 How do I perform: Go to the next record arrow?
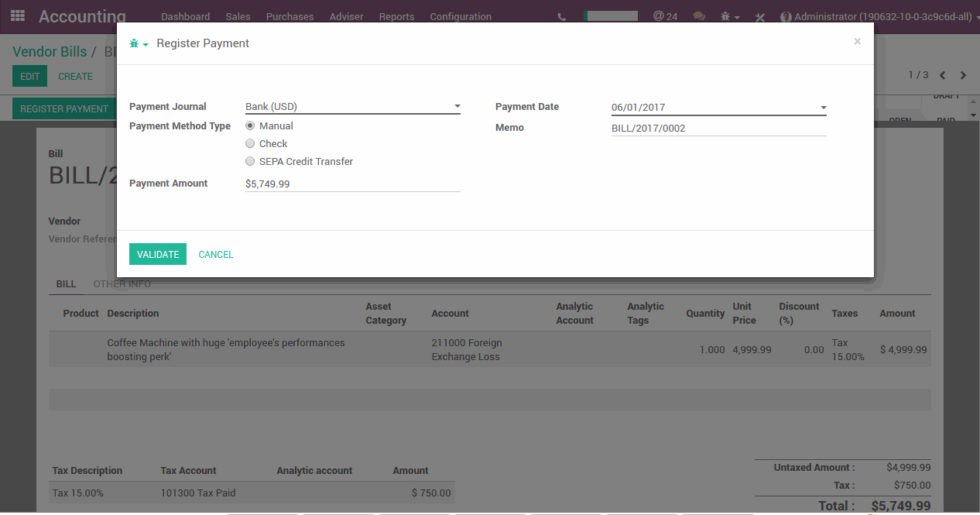coord(963,75)
